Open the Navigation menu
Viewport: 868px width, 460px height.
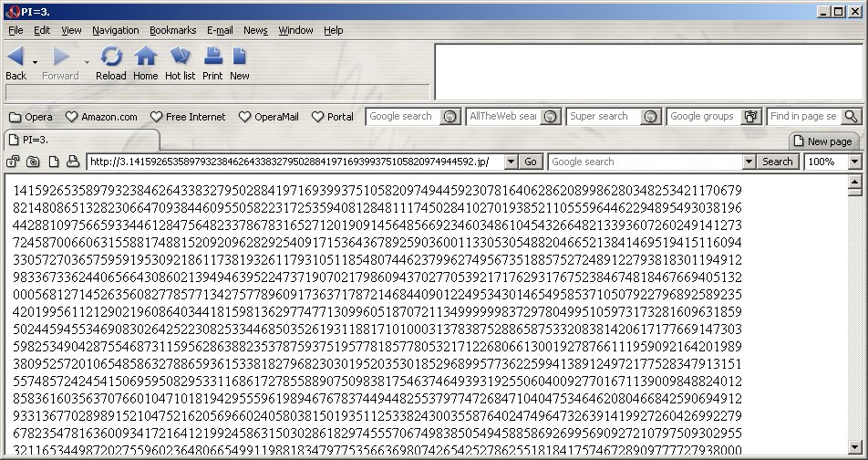tap(116, 30)
